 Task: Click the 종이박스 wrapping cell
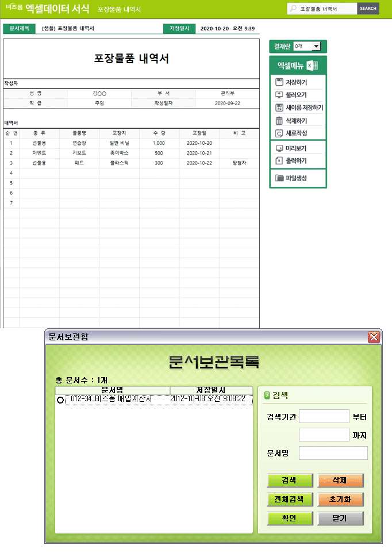[x=119, y=153]
